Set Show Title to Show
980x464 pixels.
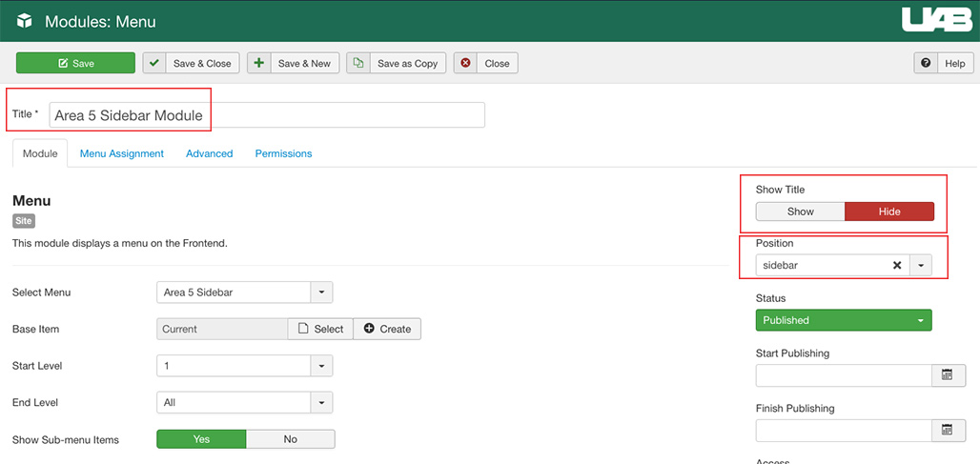click(x=800, y=212)
